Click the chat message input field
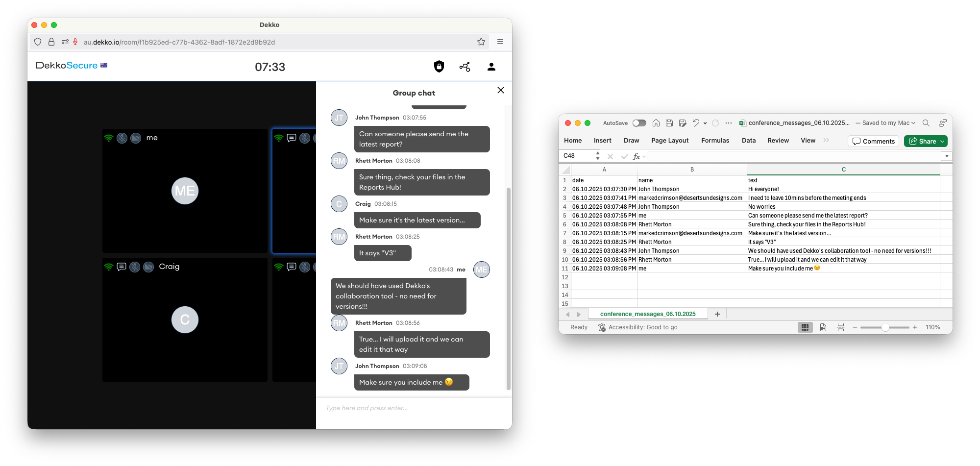This screenshot has width=980, height=466. [x=414, y=408]
